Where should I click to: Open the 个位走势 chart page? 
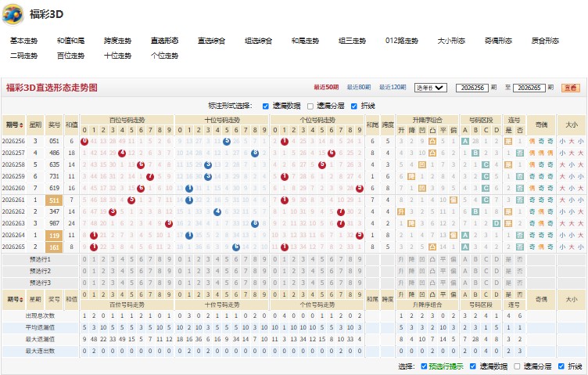[164, 56]
